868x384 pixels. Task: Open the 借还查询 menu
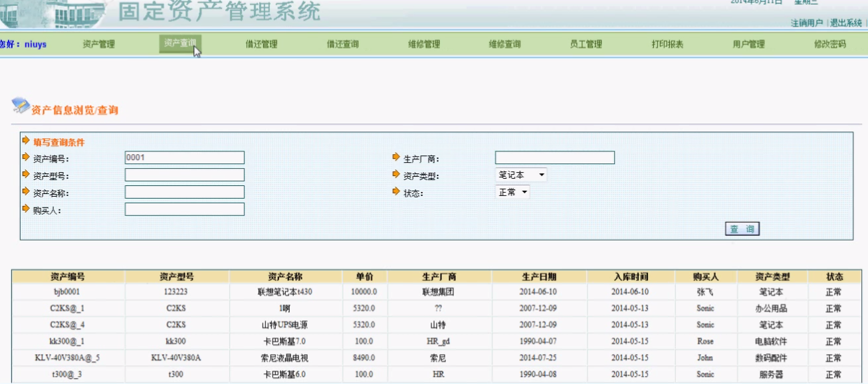pos(342,45)
